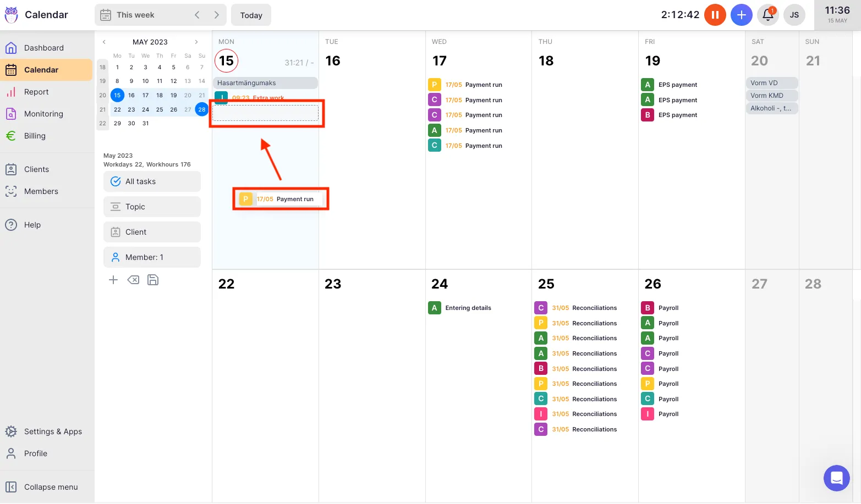Save the filter preset with the floppy icon
This screenshot has height=504, width=861.
(153, 280)
